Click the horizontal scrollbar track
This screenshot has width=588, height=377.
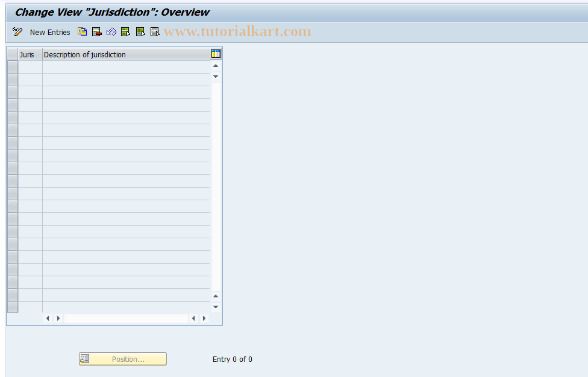pos(126,318)
